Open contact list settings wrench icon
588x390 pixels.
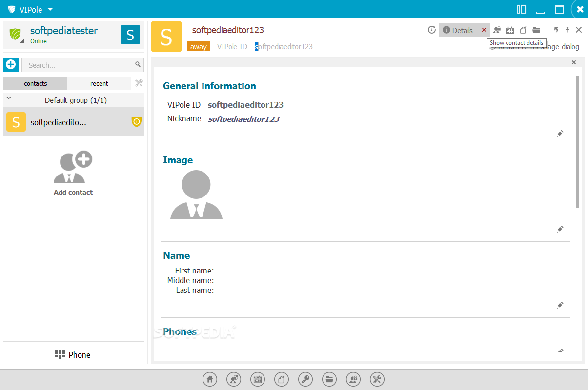point(139,83)
